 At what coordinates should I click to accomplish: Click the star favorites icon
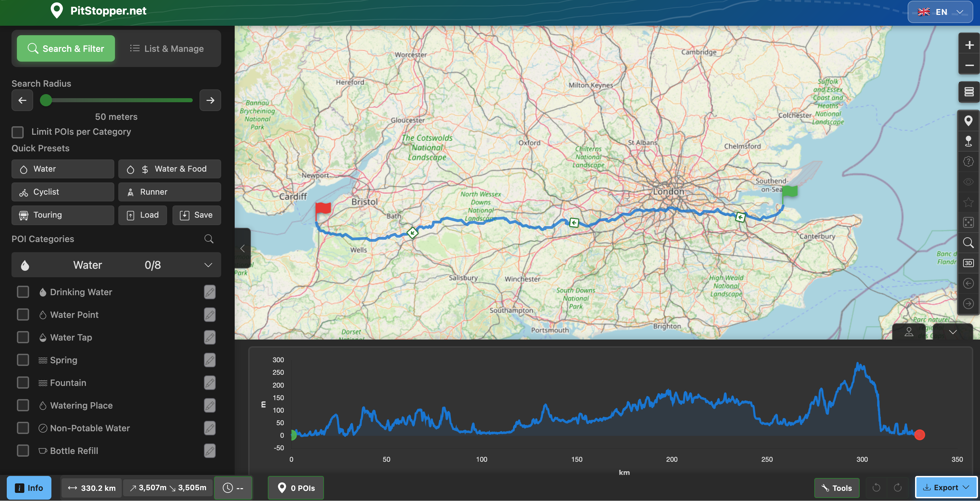click(968, 202)
